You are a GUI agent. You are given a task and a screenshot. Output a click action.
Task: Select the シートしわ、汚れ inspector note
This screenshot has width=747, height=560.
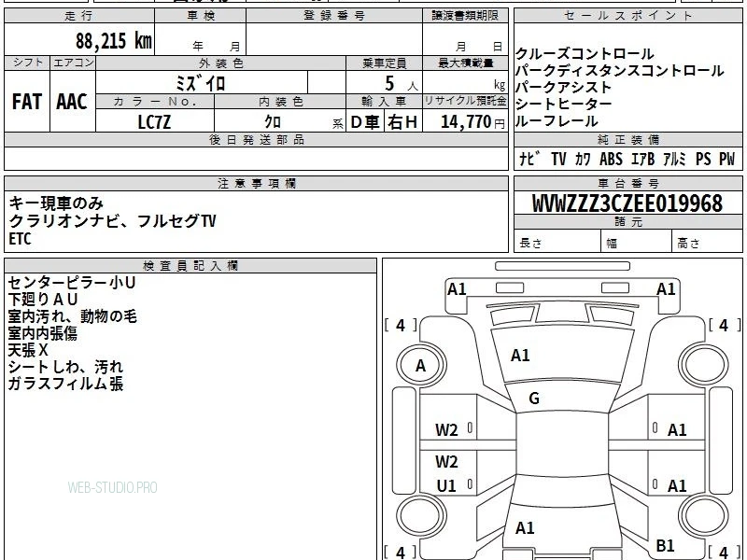click(x=65, y=367)
